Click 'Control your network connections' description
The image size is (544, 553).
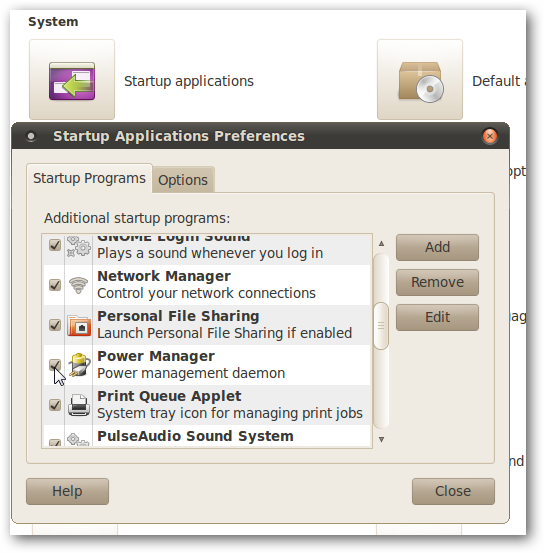click(206, 293)
